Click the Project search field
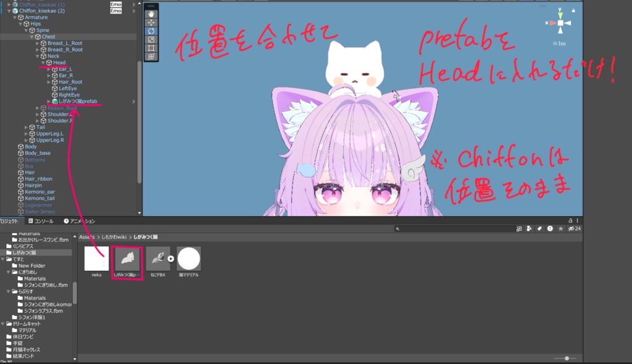This screenshot has width=632, height=364. 455,228
